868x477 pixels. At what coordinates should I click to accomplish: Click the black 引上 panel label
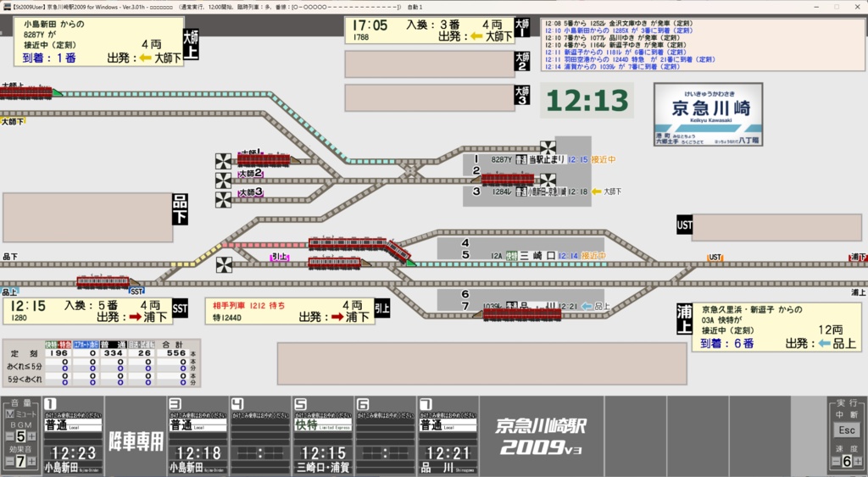(x=382, y=308)
